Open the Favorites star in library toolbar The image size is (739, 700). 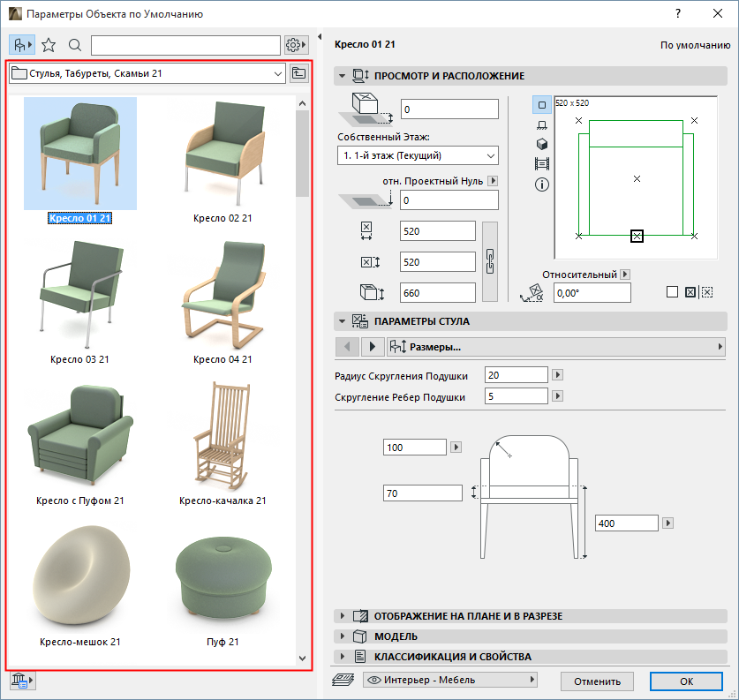tap(49, 45)
